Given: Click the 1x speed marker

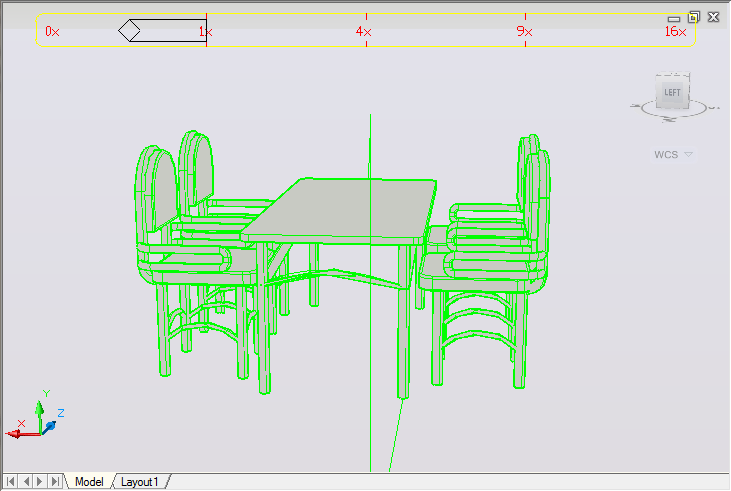Looking at the screenshot, I should tap(206, 31).
